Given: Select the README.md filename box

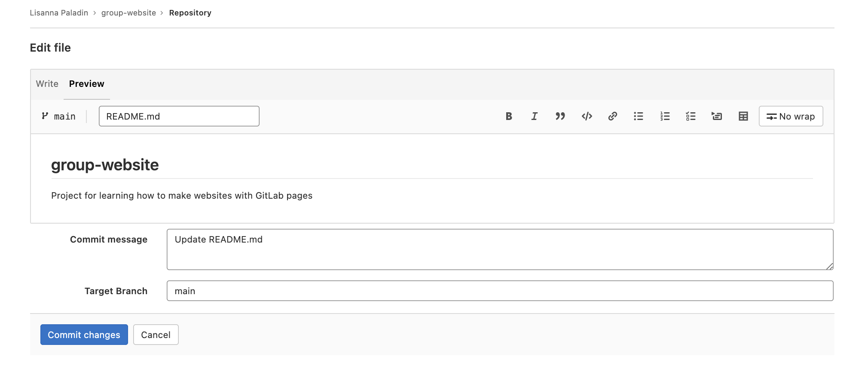Looking at the screenshot, I should (x=179, y=116).
